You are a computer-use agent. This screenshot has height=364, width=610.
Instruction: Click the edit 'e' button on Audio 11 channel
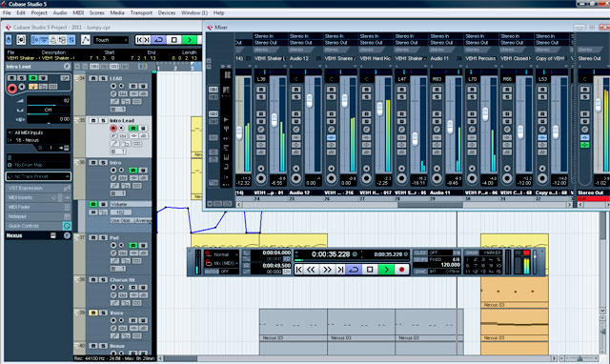pos(437,129)
